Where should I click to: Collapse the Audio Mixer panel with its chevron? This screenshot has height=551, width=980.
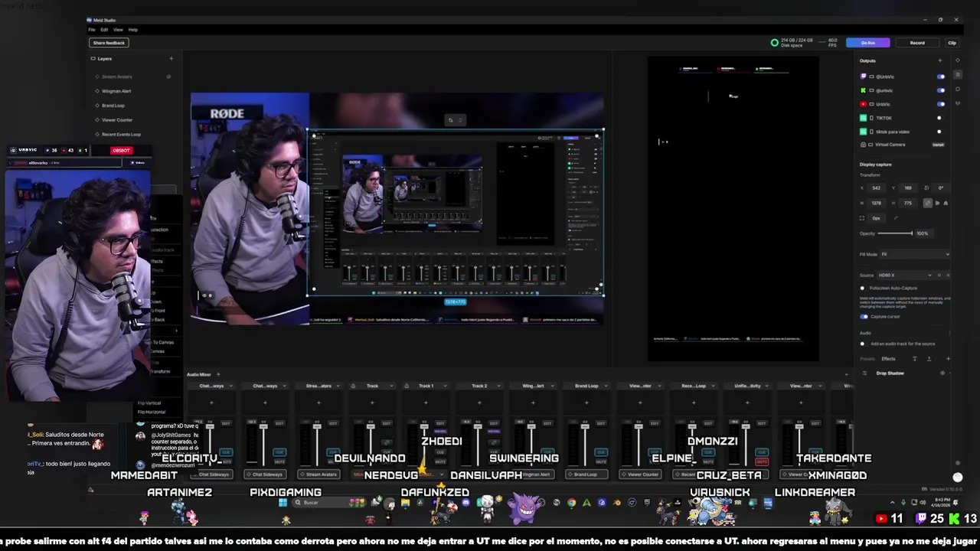pos(846,374)
